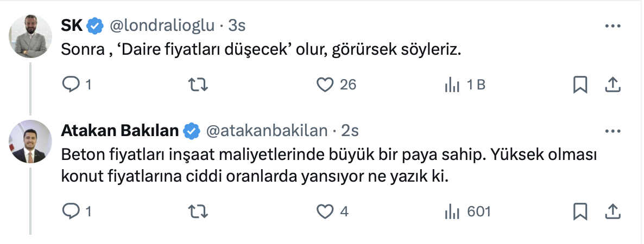Viewport: 644px width, 244px height.
Task: Retweet Atakan Bakılan's post
Action: pyautogui.click(x=198, y=211)
